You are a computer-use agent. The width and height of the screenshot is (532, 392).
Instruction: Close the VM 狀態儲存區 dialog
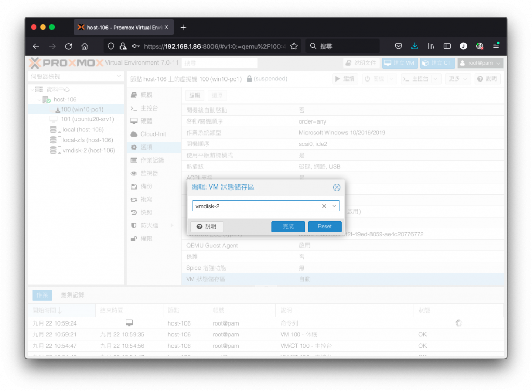point(336,187)
